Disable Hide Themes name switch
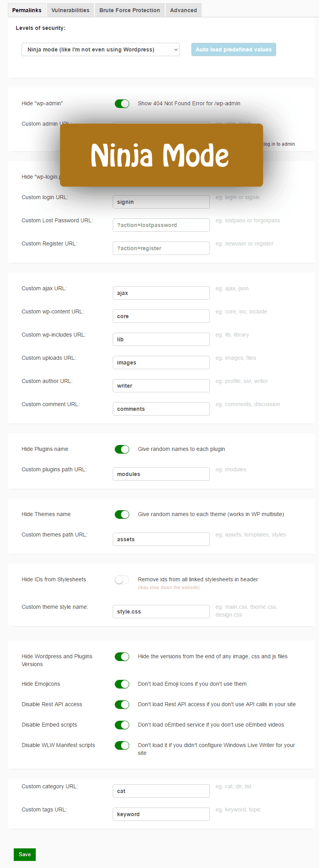The image size is (319, 868). (x=122, y=515)
